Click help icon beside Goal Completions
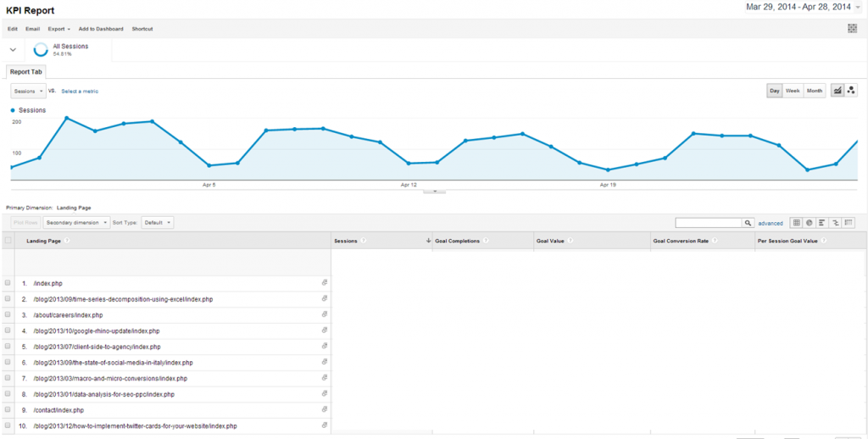This screenshot has height=439, width=868. click(486, 241)
